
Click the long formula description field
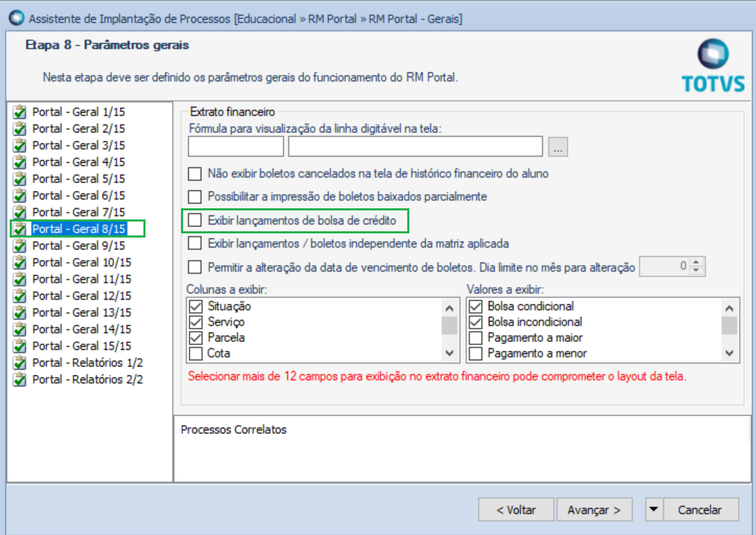416,147
